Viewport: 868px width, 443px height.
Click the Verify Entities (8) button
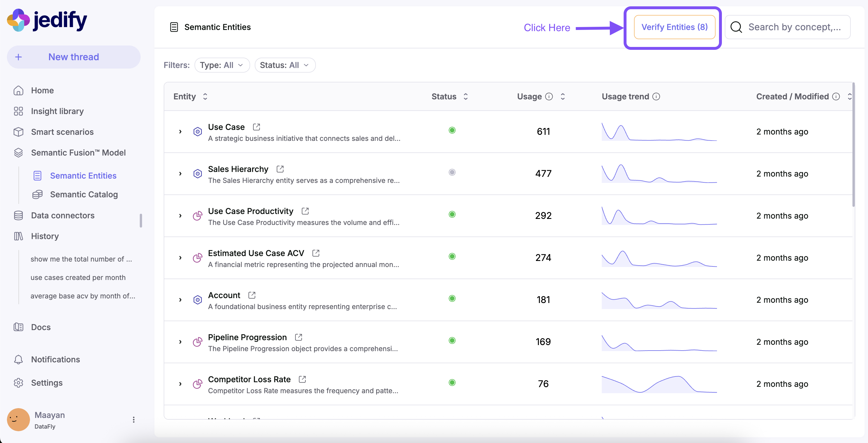tap(674, 27)
